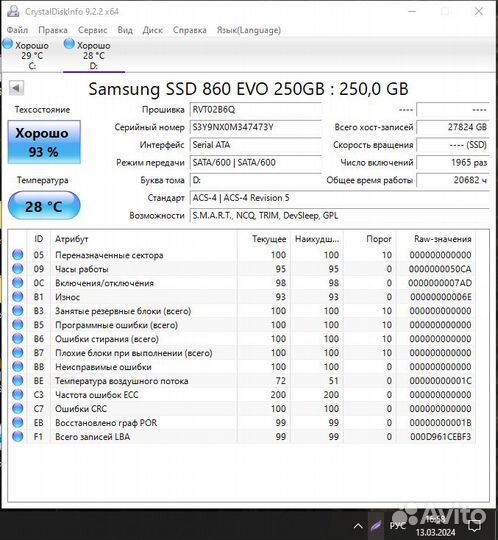Select the Износ attribute row
This screenshot has height=540, width=498.
tap(242, 297)
